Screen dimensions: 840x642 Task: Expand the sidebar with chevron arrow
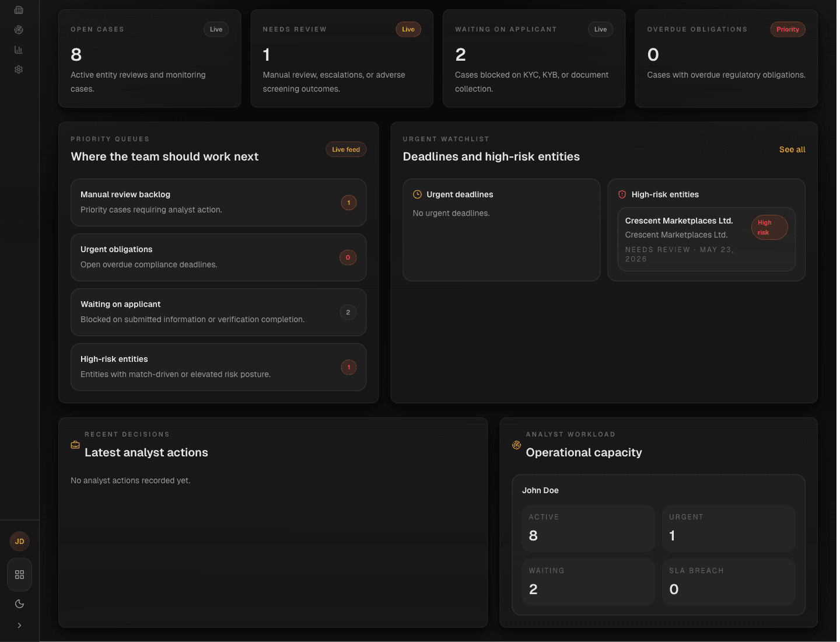click(x=19, y=625)
